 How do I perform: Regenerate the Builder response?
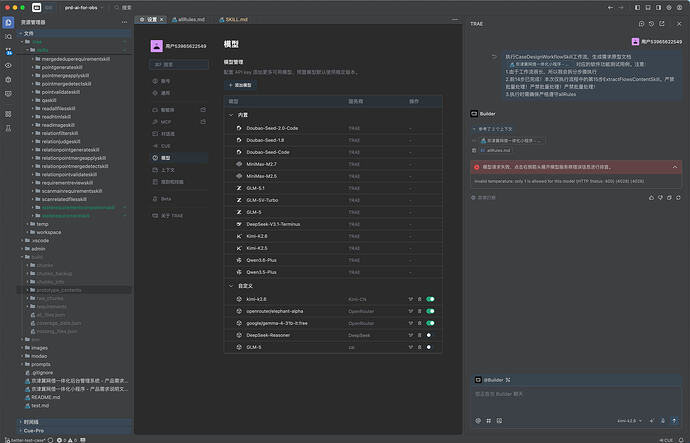click(679, 198)
